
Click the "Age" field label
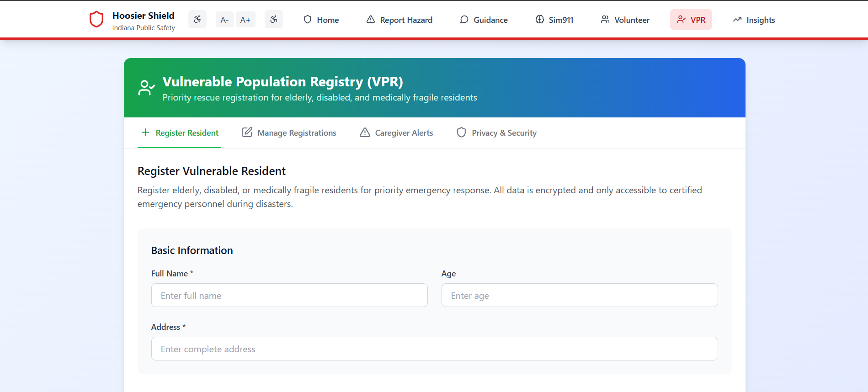pos(449,274)
